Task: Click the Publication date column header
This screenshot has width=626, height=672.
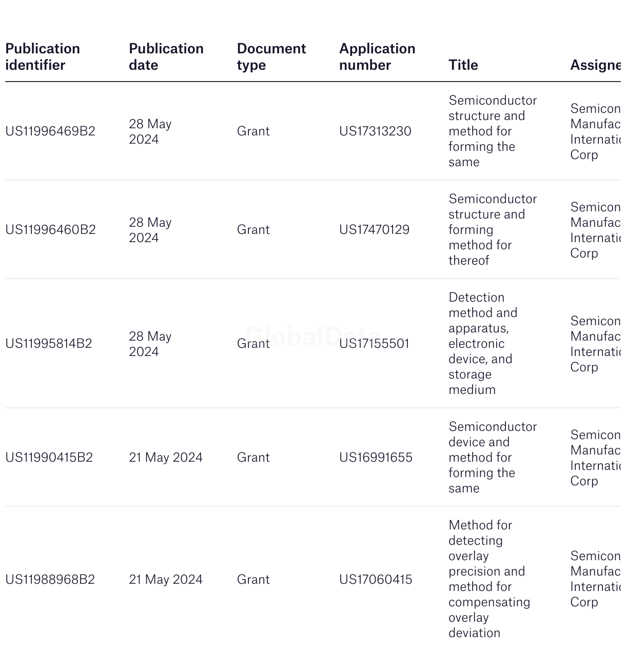Action: click(x=166, y=57)
